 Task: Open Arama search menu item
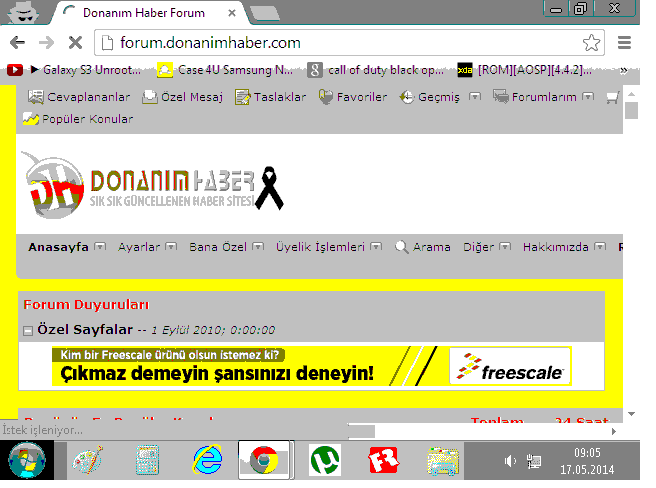(423, 247)
